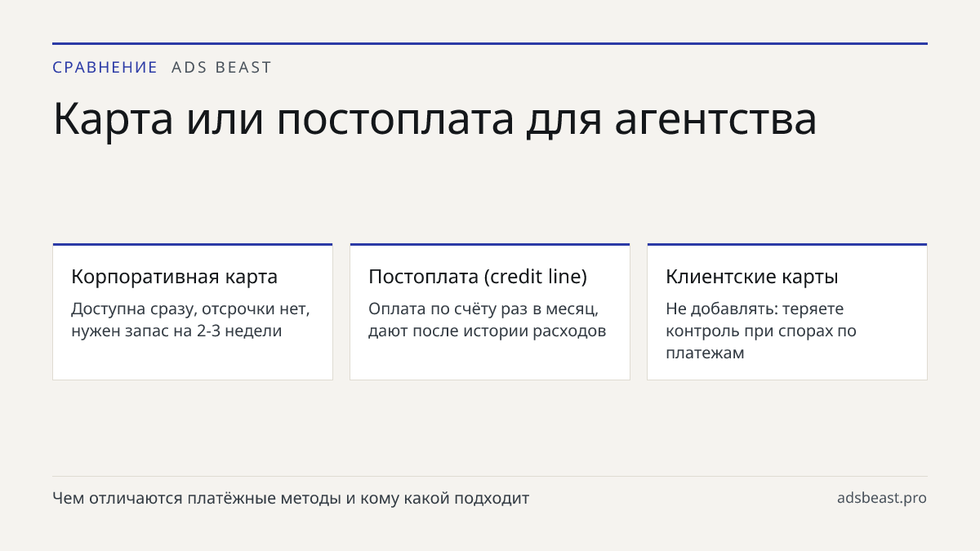
Task: Click the СРАВНЕНИЕ label at the top
Action: pyautogui.click(x=105, y=68)
